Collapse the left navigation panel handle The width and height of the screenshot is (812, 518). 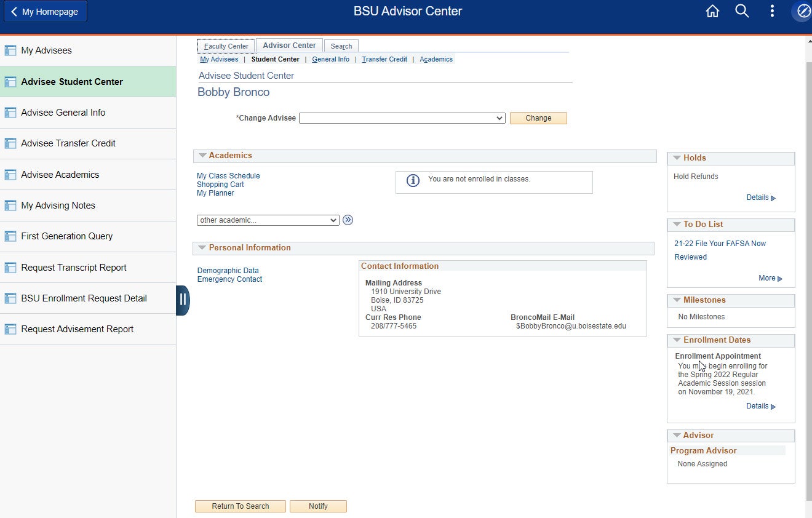tap(183, 300)
